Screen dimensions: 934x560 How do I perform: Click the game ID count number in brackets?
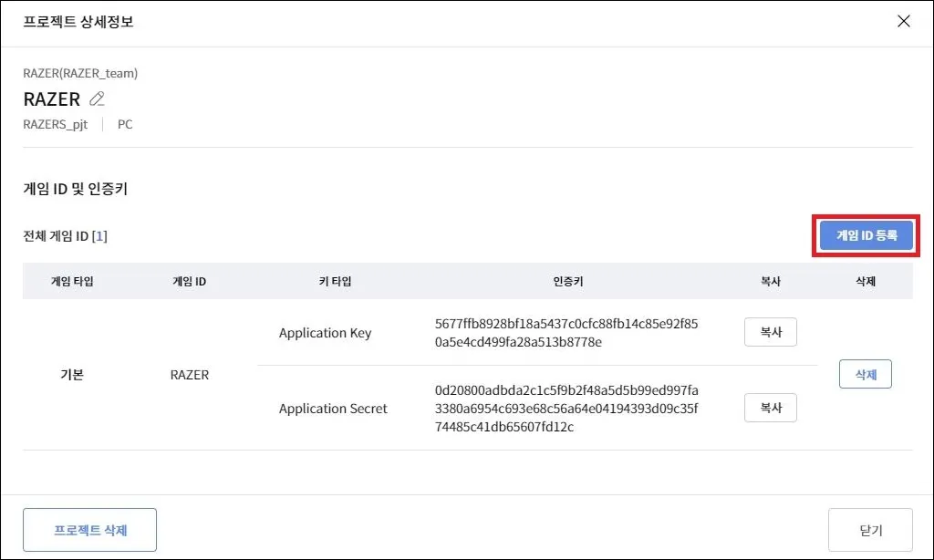click(99, 236)
